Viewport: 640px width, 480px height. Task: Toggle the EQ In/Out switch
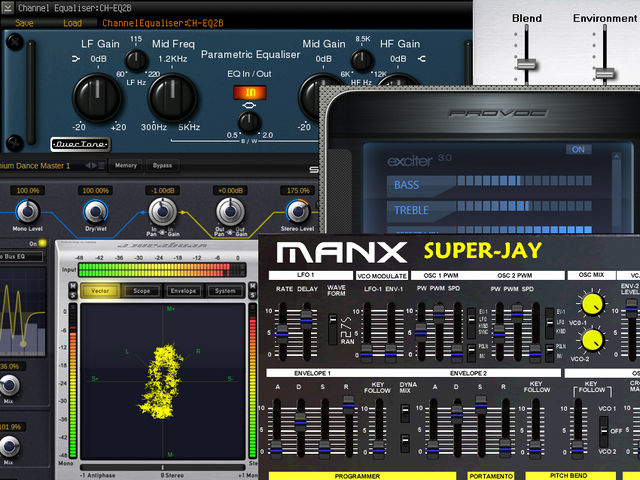point(250,93)
